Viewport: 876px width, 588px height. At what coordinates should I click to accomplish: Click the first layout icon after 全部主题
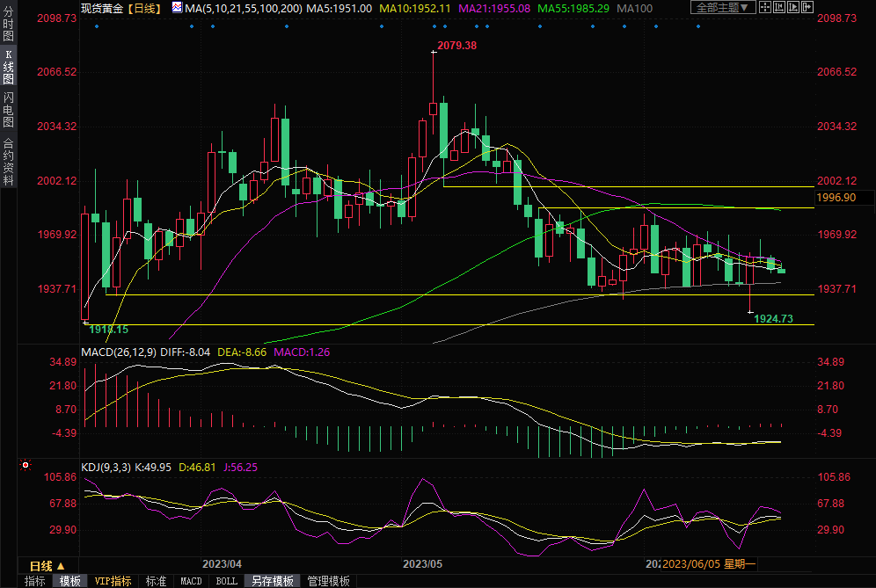[x=767, y=8]
